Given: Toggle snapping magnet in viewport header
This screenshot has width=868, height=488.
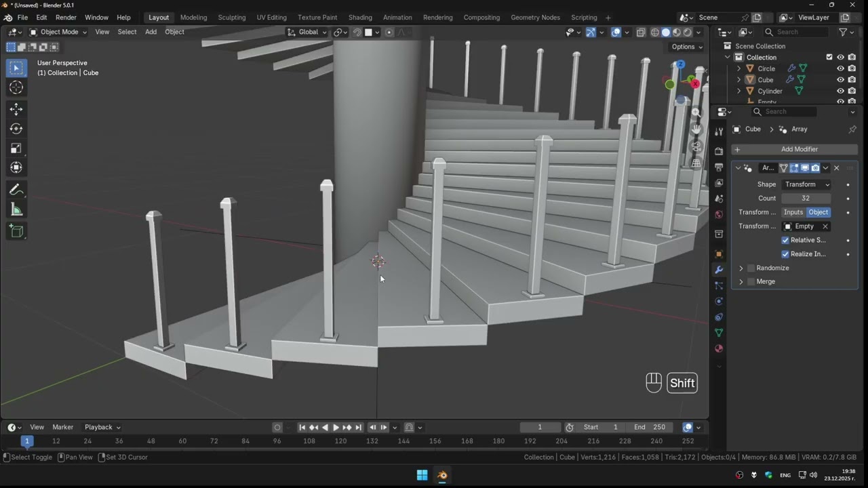Looking at the screenshot, I should (x=357, y=32).
